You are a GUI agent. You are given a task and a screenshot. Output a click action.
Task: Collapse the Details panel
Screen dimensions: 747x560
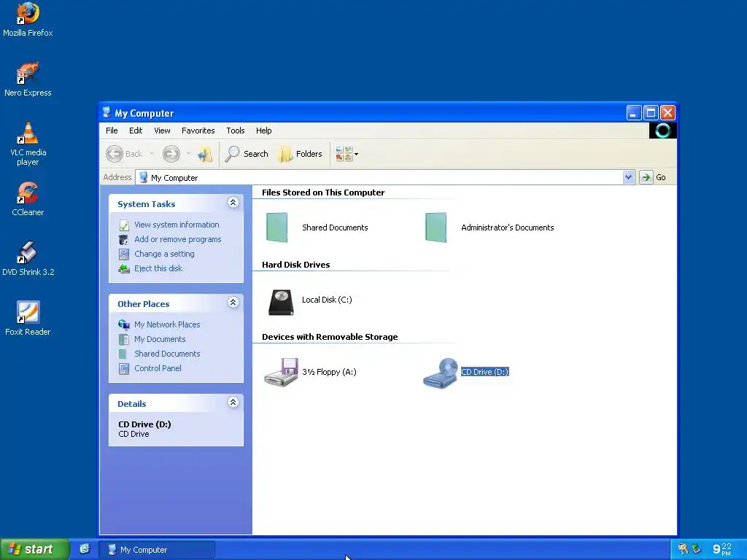233,402
